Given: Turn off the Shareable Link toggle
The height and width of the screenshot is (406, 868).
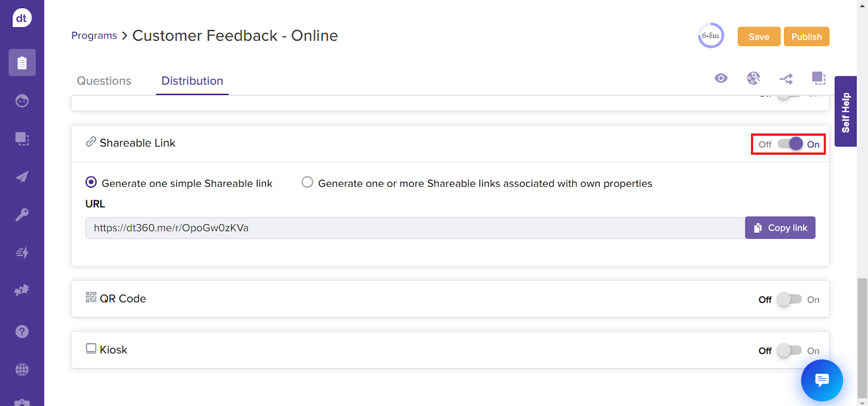Looking at the screenshot, I should tap(790, 144).
